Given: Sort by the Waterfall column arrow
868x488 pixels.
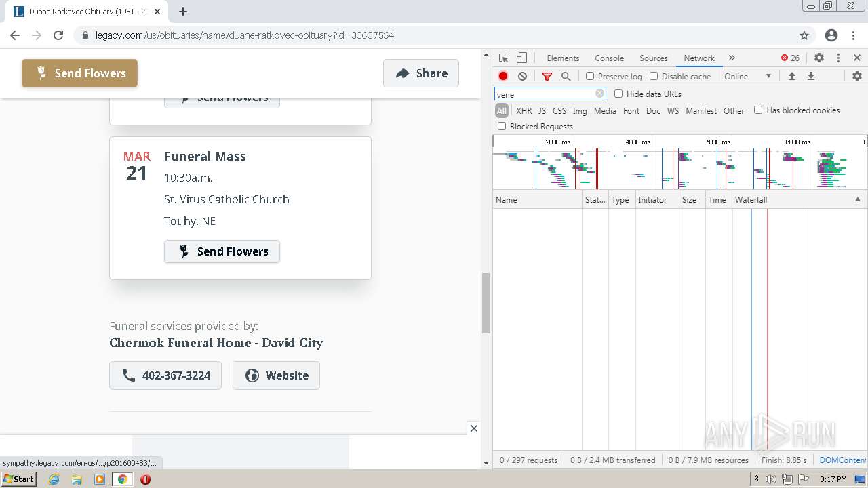Looking at the screenshot, I should click(857, 200).
